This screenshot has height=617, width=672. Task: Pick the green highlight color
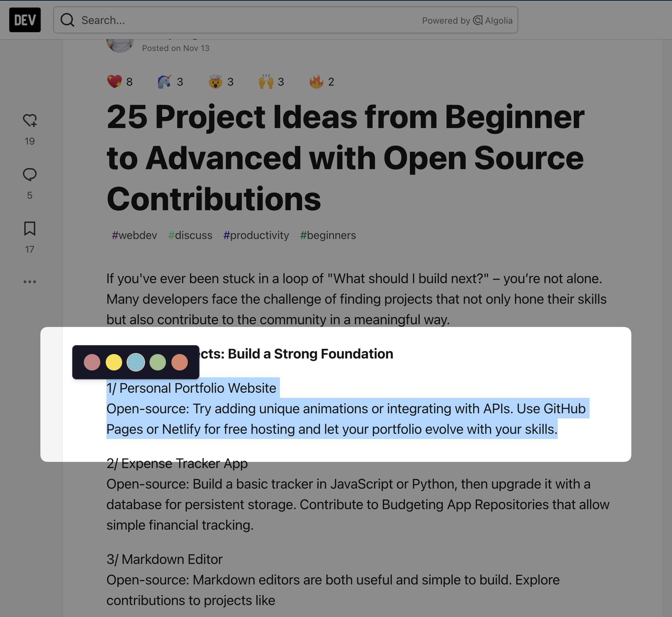158,362
